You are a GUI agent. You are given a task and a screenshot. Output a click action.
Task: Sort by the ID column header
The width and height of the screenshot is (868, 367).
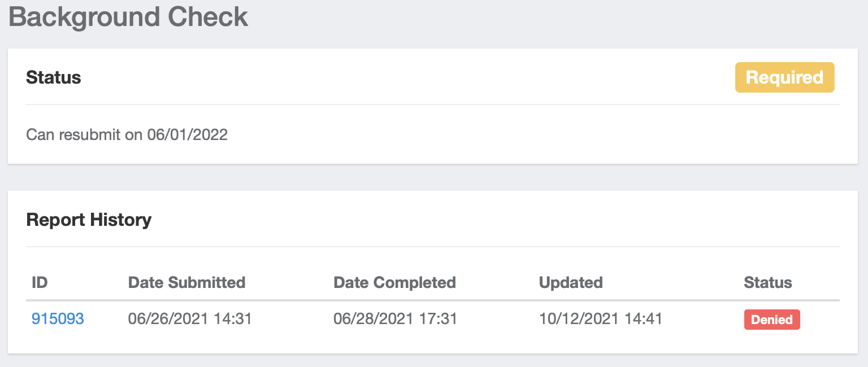40,282
